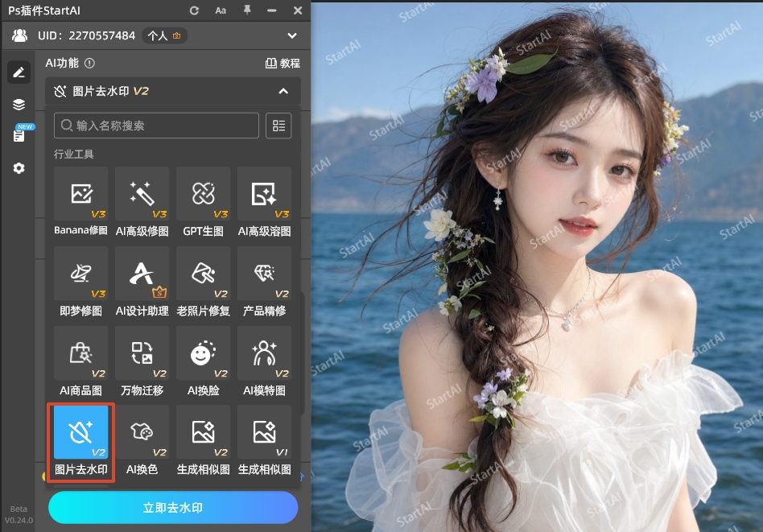Open the AI模特图 tool

(x=264, y=353)
